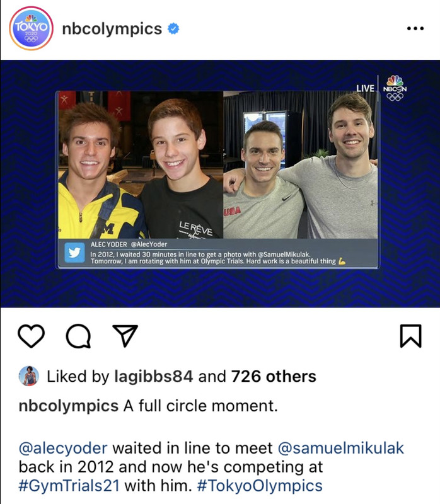The height and width of the screenshot is (504, 440).
Task: Tap the 2012 photo on the left
Action: pos(141,164)
